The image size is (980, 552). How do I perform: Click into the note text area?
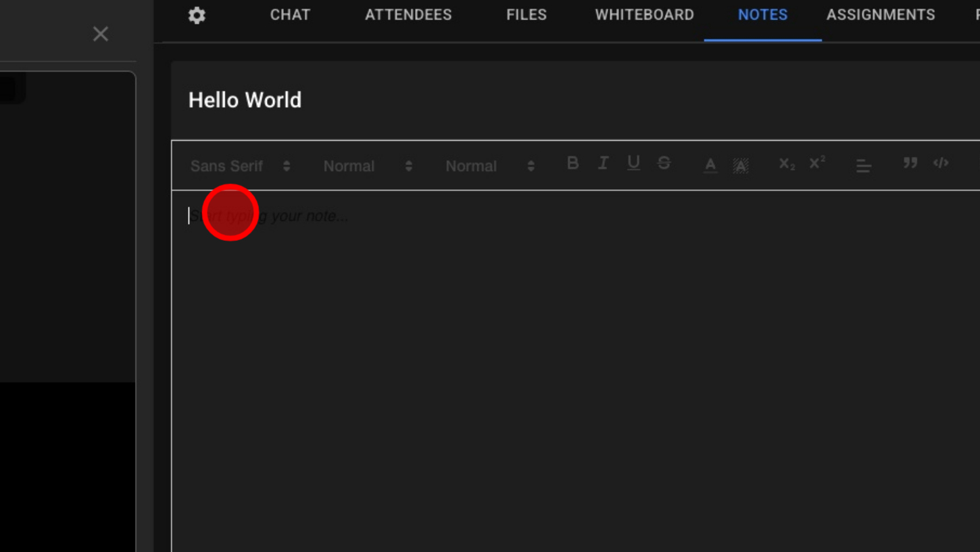pyautogui.click(x=541, y=338)
